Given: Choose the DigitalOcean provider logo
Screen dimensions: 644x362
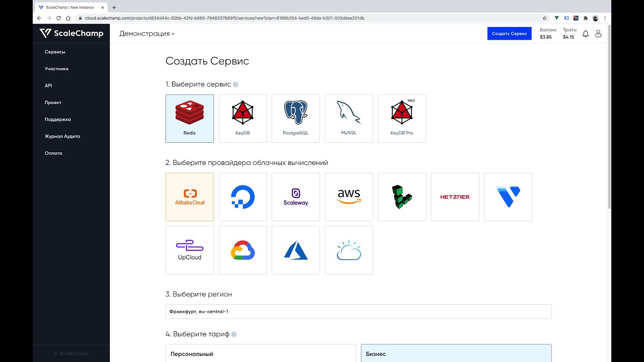Looking at the screenshot, I should tap(243, 197).
